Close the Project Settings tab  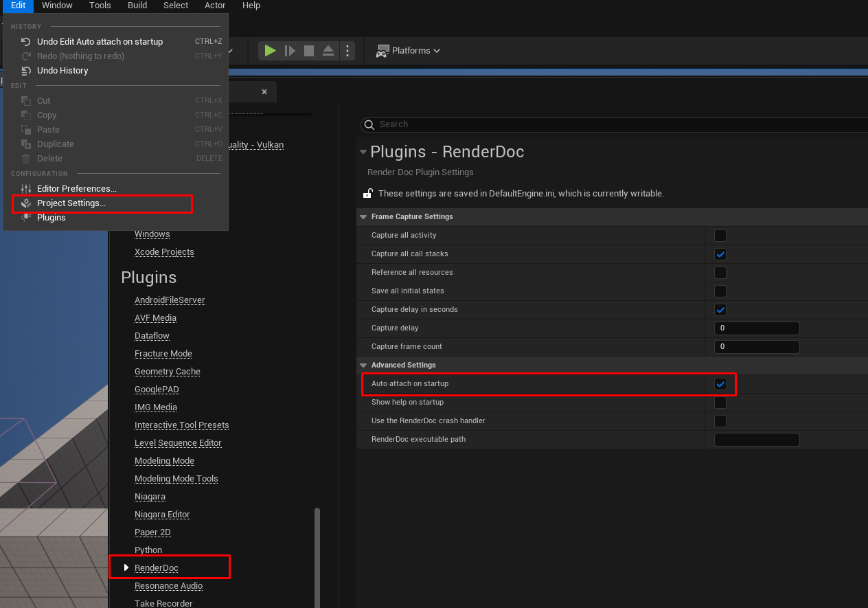click(264, 92)
